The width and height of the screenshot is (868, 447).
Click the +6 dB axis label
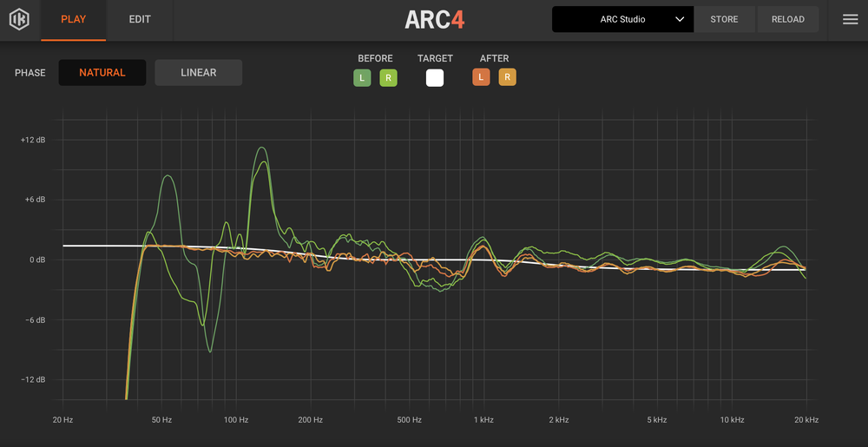click(35, 200)
